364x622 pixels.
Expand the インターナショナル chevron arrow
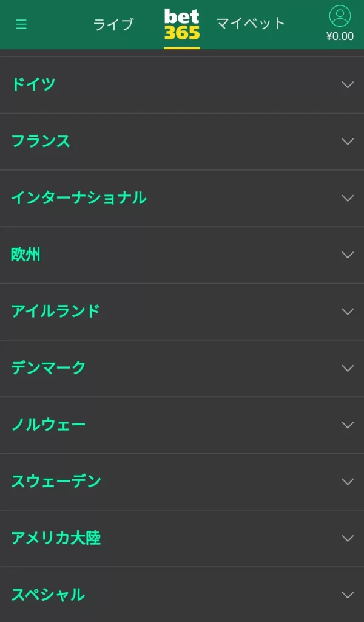pos(348,198)
